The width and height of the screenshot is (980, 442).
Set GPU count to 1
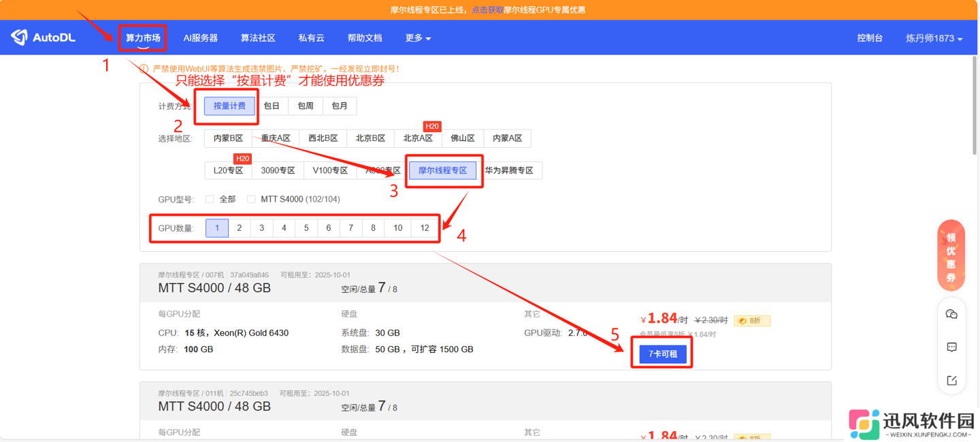(217, 228)
